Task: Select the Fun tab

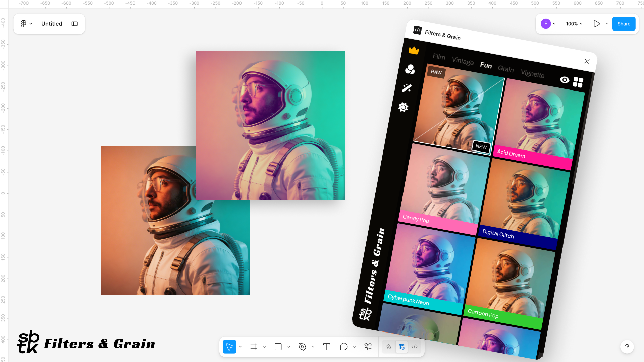Action: click(x=486, y=65)
